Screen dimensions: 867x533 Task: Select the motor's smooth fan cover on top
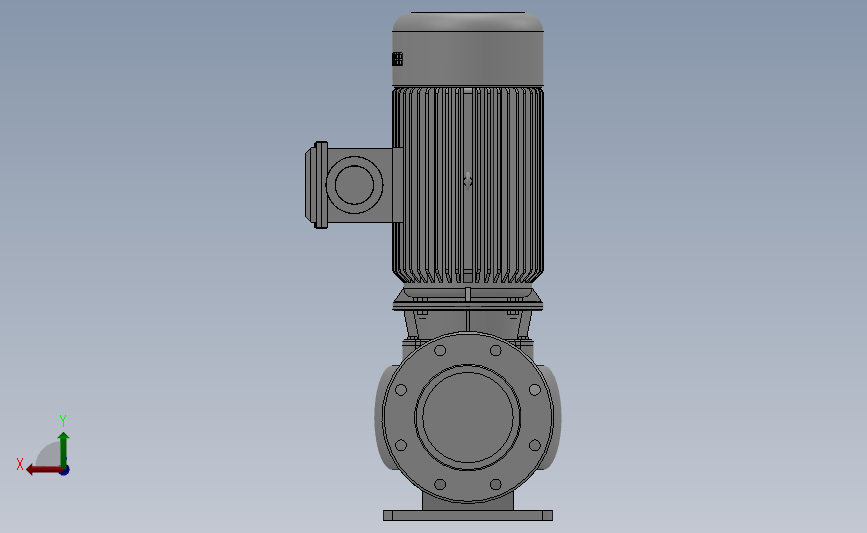tap(468, 49)
